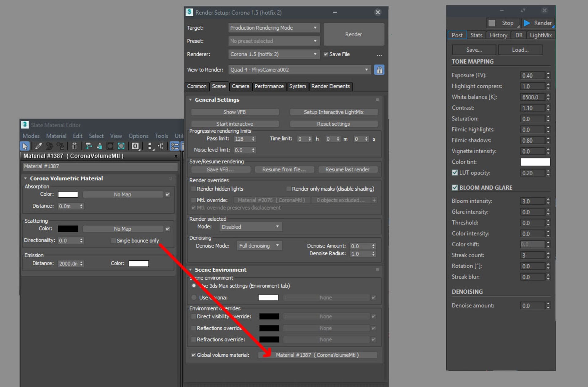The height and width of the screenshot is (387, 588).
Task: Start rendering from frame buffer Render button
Action: 538,23
